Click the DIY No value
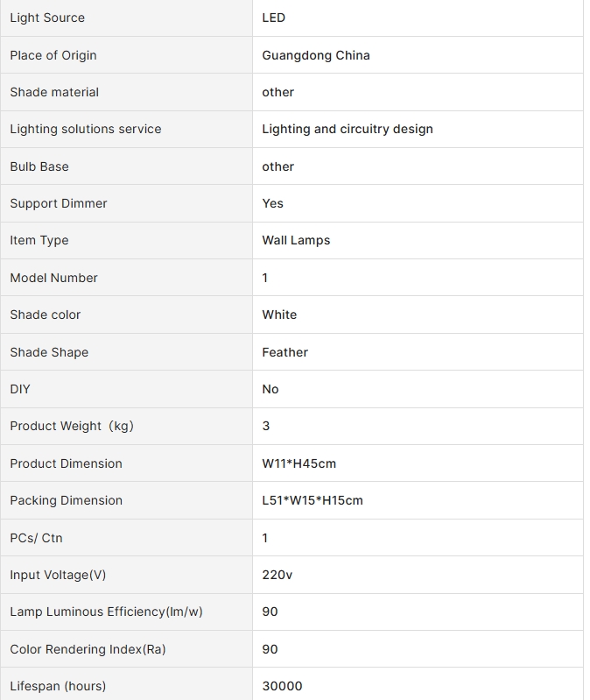 tap(270, 389)
